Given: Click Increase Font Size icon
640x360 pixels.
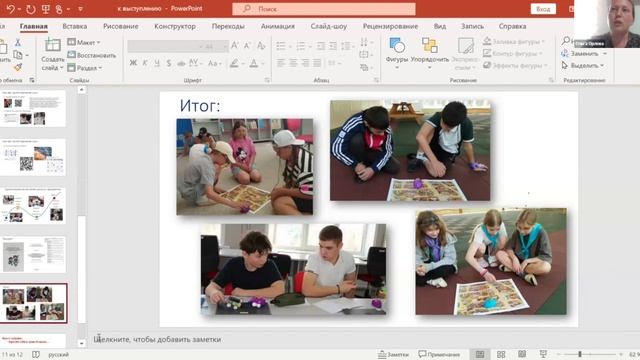Looking at the screenshot, I should (235, 46).
